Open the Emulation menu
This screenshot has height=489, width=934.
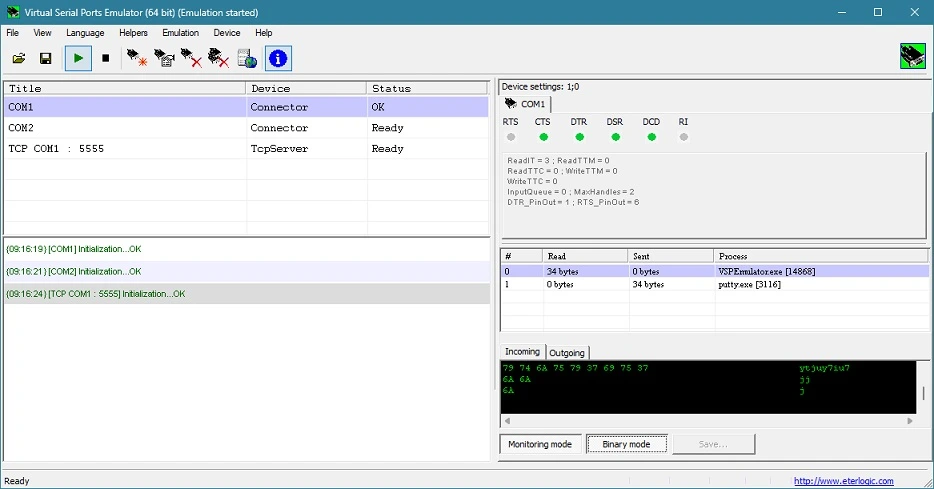coord(180,33)
